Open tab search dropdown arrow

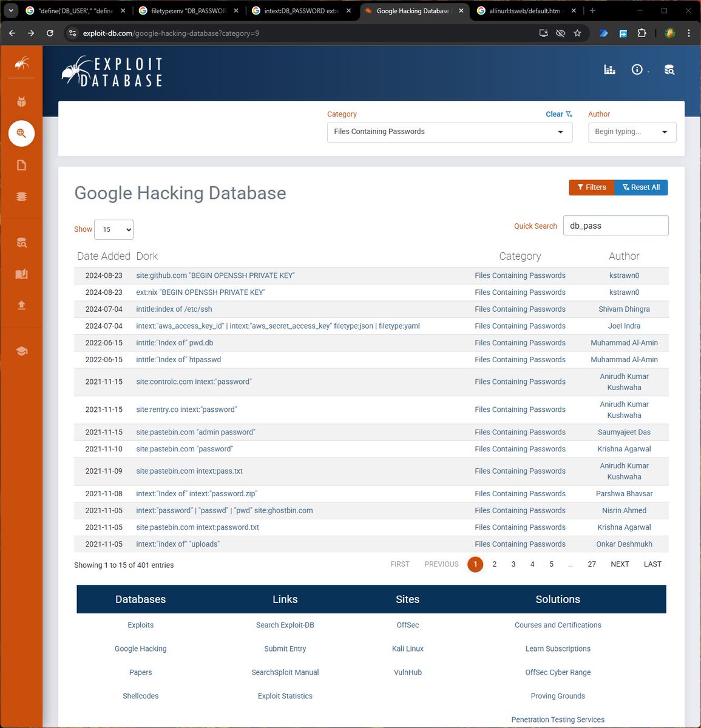[10, 10]
